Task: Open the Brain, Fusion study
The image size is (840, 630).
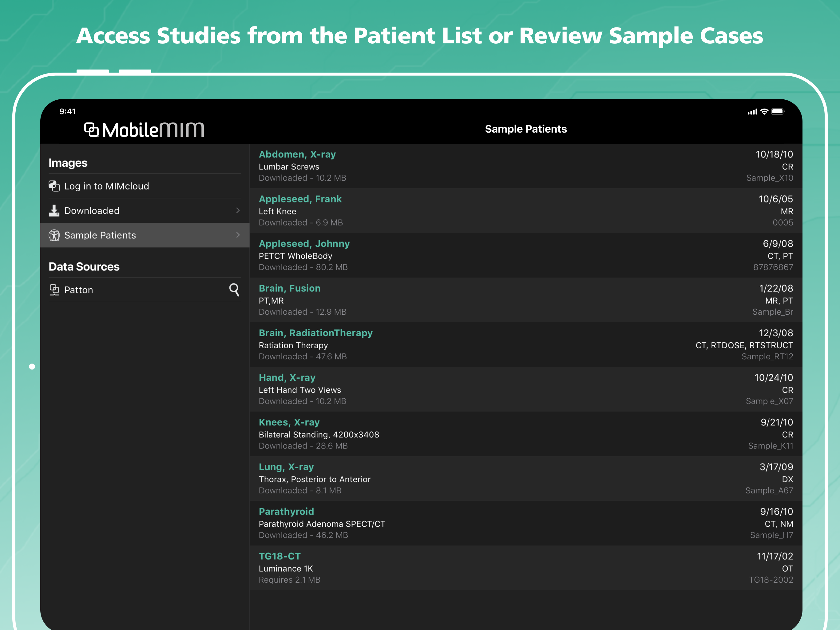Action: click(525, 300)
